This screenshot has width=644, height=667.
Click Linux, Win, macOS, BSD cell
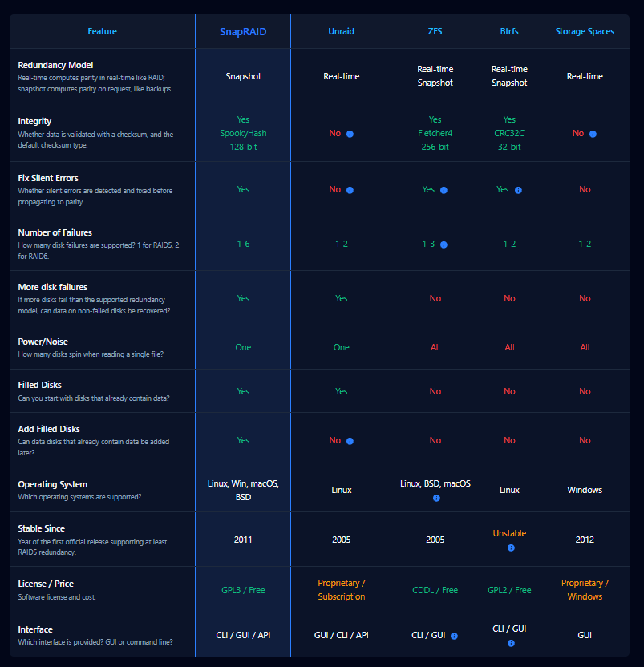click(x=243, y=490)
